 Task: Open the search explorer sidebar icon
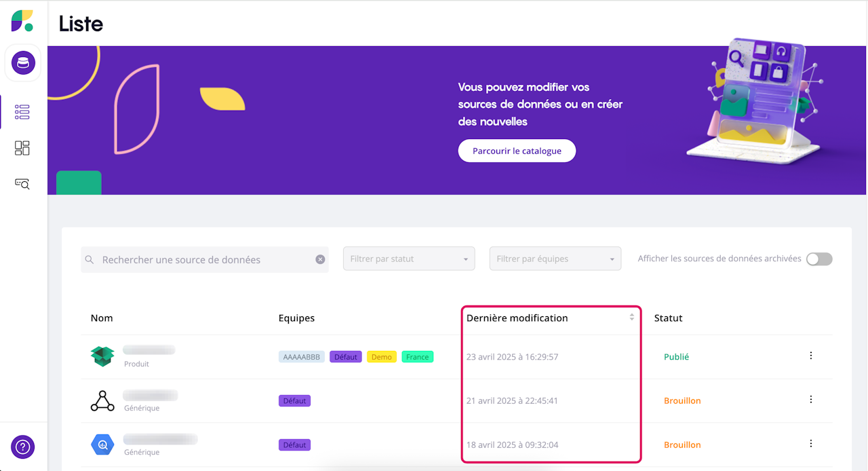click(x=22, y=183)
